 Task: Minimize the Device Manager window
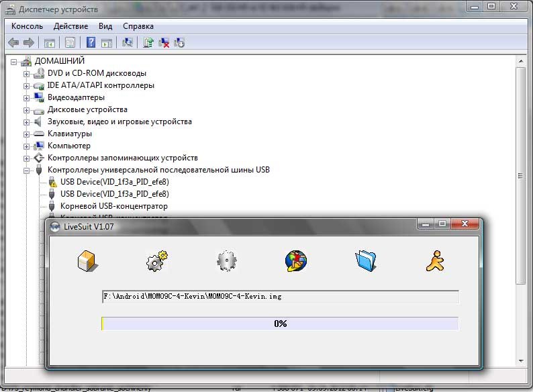coord(475,7)
